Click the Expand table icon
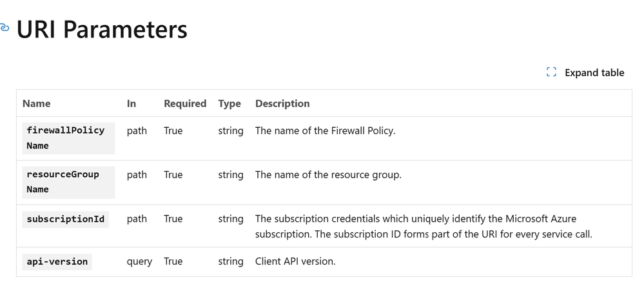 (x=551, y=72)
